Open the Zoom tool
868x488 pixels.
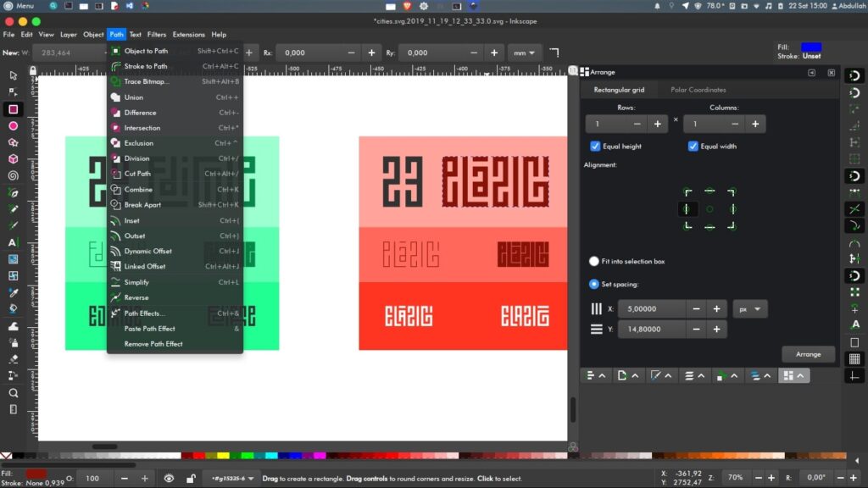tap(12, 392)
